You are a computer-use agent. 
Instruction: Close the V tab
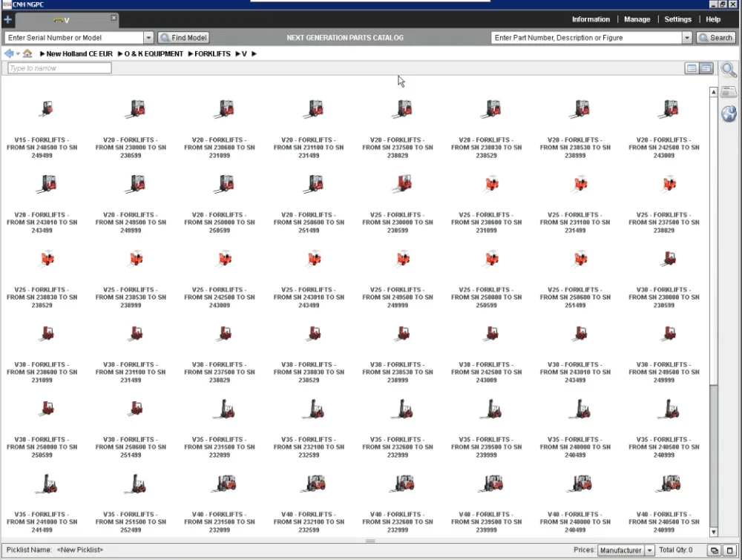[114, 18]
